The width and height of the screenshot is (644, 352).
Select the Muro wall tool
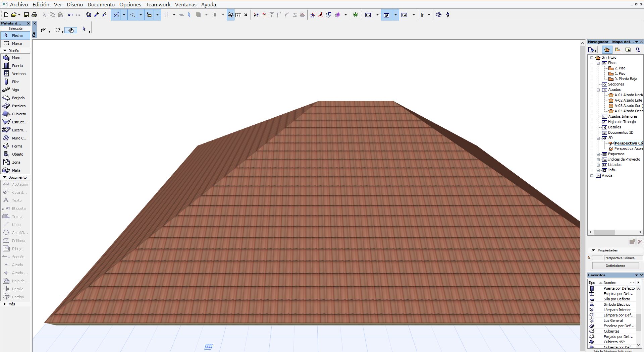(x=16, y=58)
